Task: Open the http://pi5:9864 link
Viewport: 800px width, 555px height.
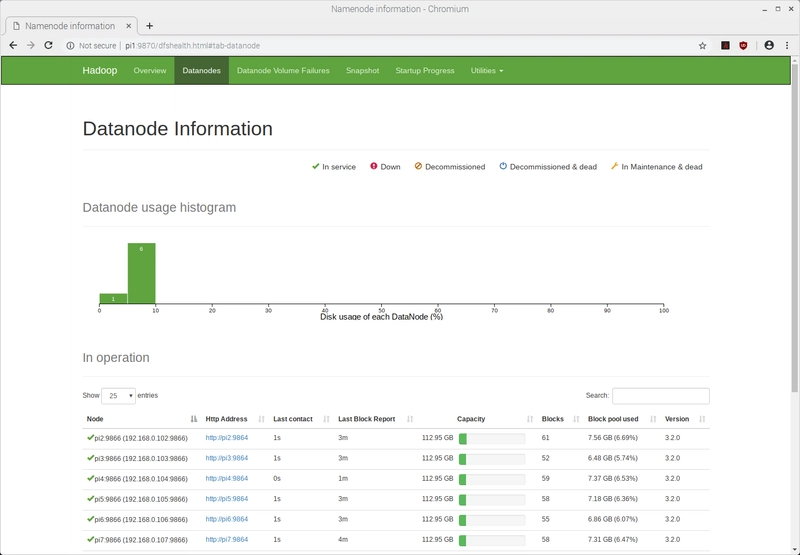Action: [x=227, y=498]
